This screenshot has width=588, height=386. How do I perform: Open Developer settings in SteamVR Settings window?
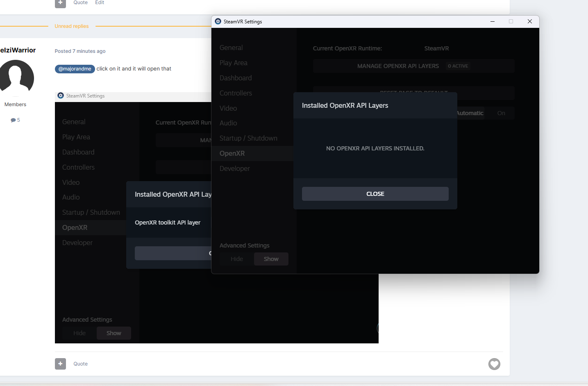(x=235, y=168)
